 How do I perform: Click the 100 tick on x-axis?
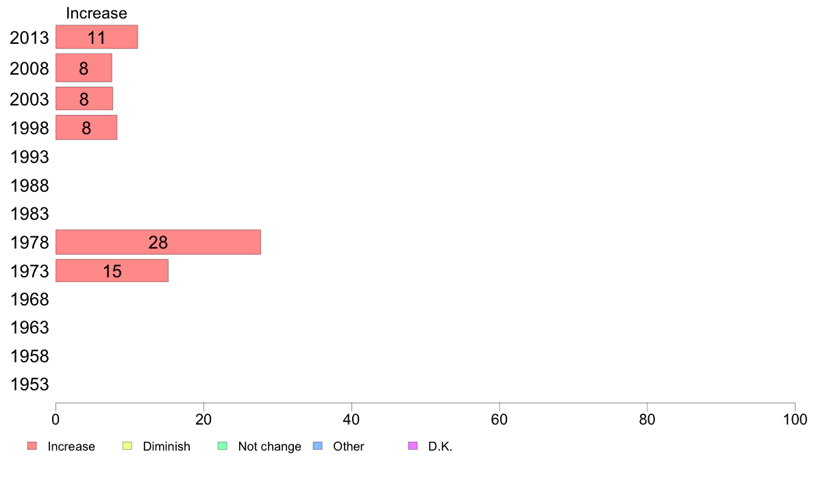(x=795, y=419)
